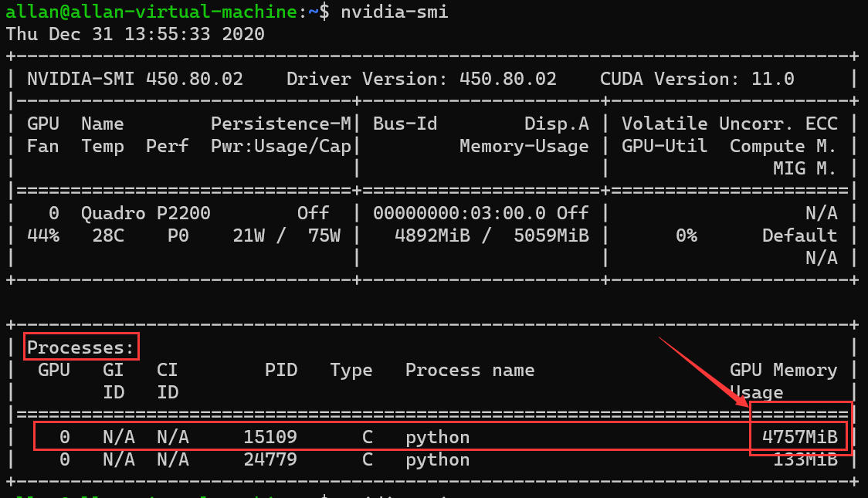Click the temperature value 28C
The image size is (868, 498).
click(108, 235)
